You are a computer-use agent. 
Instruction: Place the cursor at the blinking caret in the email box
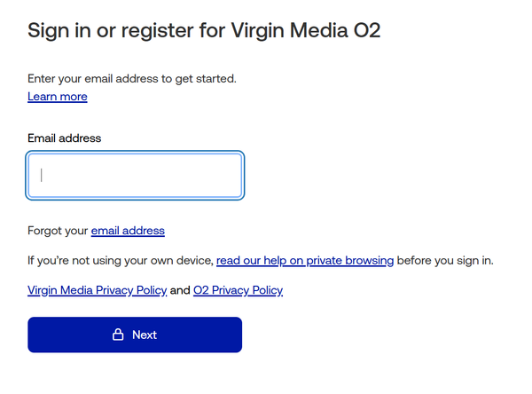[42, 176]
